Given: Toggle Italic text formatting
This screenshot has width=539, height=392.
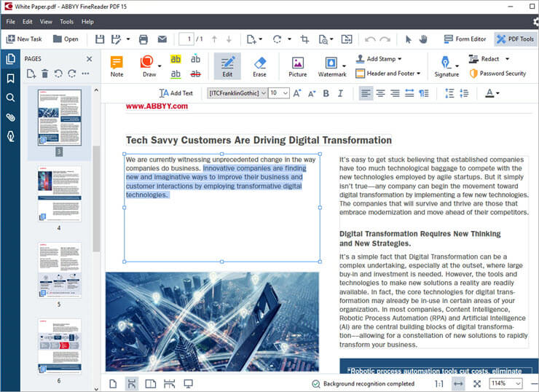Looking at the screenshot, I should pyautogui.click(x=340, y=93).
